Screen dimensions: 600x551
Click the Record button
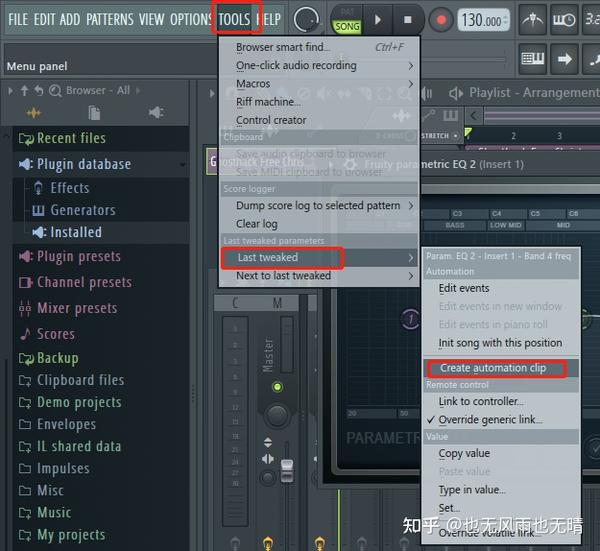pyautogui.click(x=441, y=20)
